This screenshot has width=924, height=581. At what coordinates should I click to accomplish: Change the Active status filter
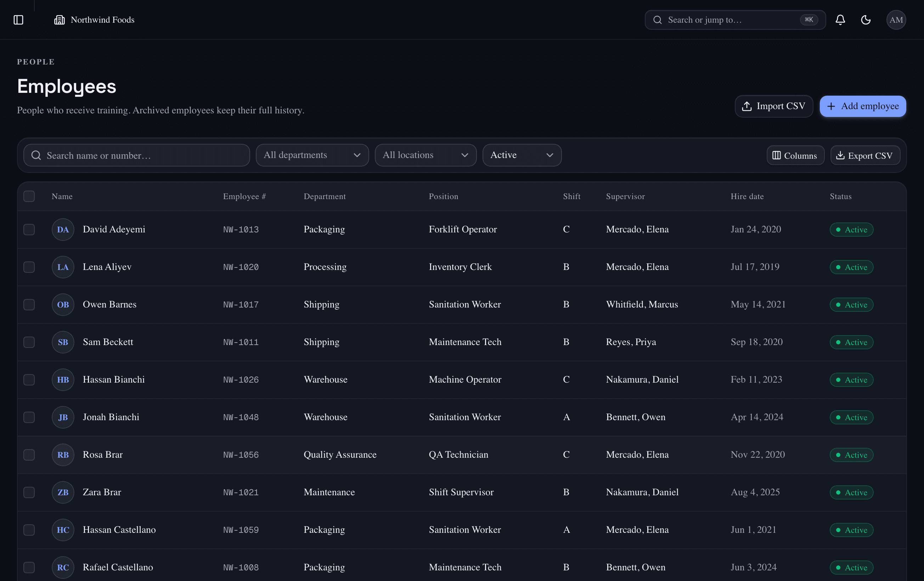pyautogui.click(x=522, y=155)
